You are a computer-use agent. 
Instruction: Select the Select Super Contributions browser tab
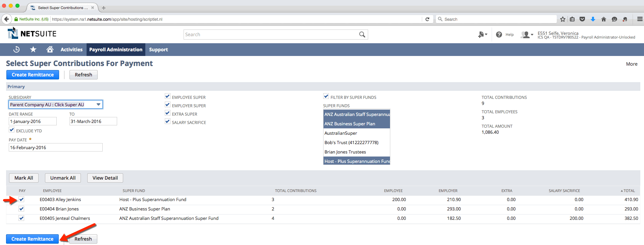tap(62, 8)
